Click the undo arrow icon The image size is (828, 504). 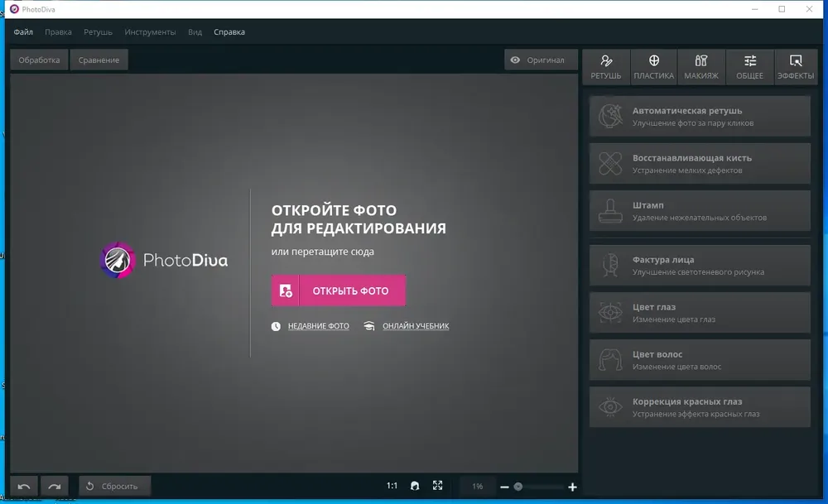pyautogui.click(x=24, y=486)
